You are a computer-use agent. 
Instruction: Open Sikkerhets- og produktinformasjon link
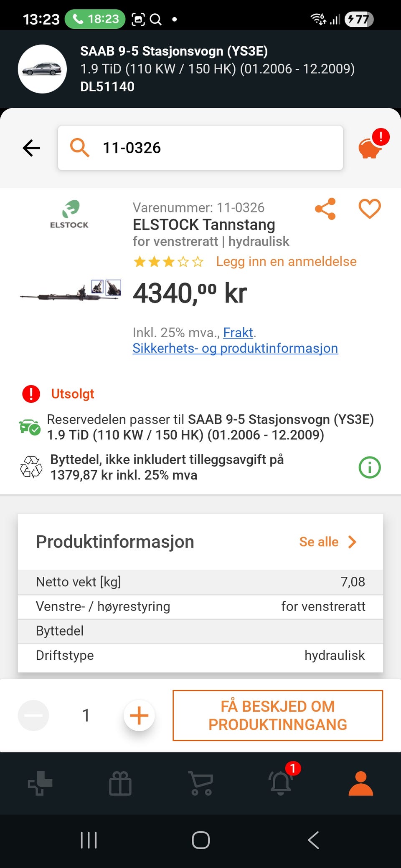[x=235, y=348]
